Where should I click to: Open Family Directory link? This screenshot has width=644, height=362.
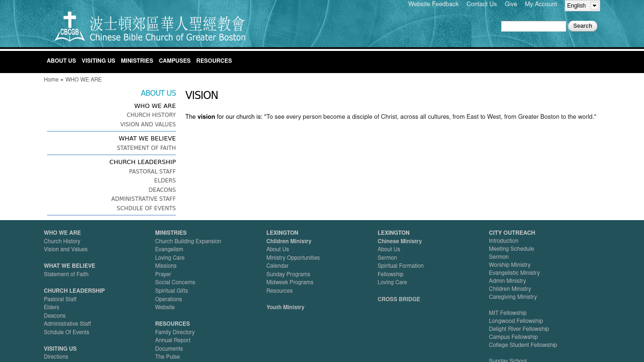[175, 332]
